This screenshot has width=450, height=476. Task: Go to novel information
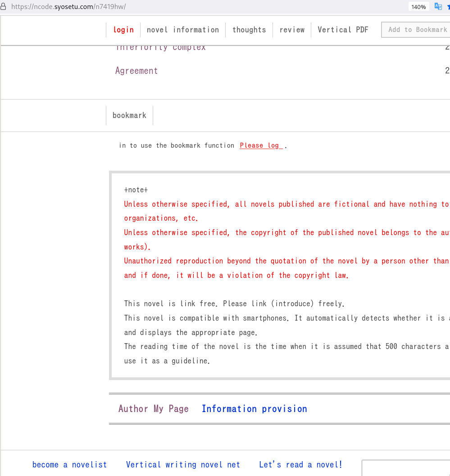pyautogui.click(x=182, y=30)
